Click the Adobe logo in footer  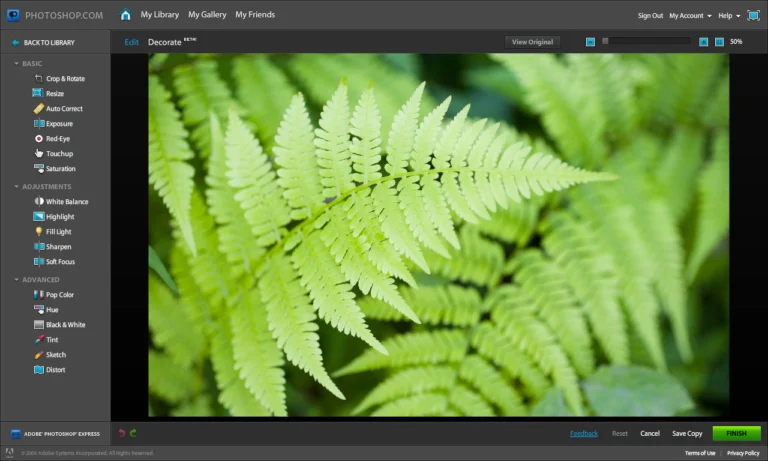[9, 453]
